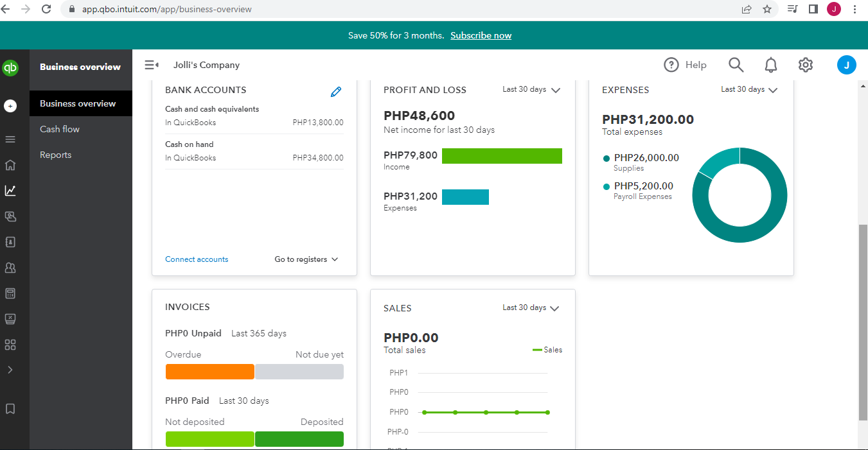Click the bookmark icon in left sidebar
This screenshot has width=868, height=450.
point(10,409)
